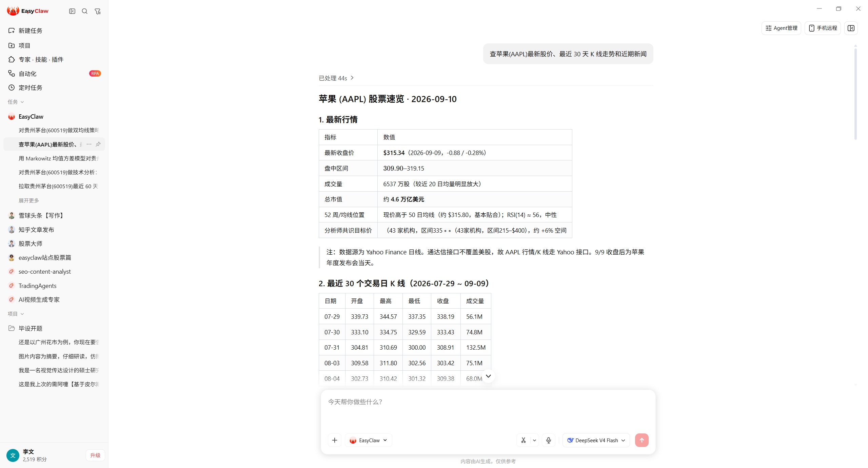868x468 pixels.
Task: Open more options for the AAPL task
Action: pyautogui.click(x=89, y=144)
